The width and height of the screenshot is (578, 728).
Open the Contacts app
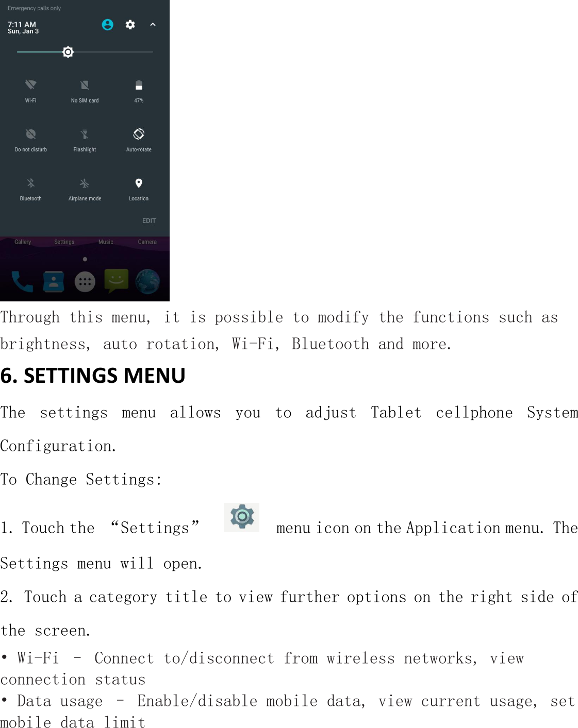click(53, 280)
